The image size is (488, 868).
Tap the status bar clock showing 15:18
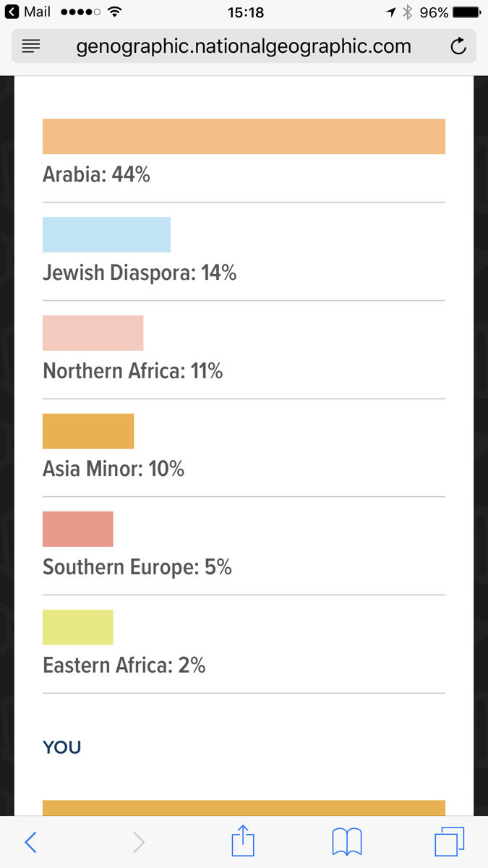pyautogui.click(x=245, y=12)
